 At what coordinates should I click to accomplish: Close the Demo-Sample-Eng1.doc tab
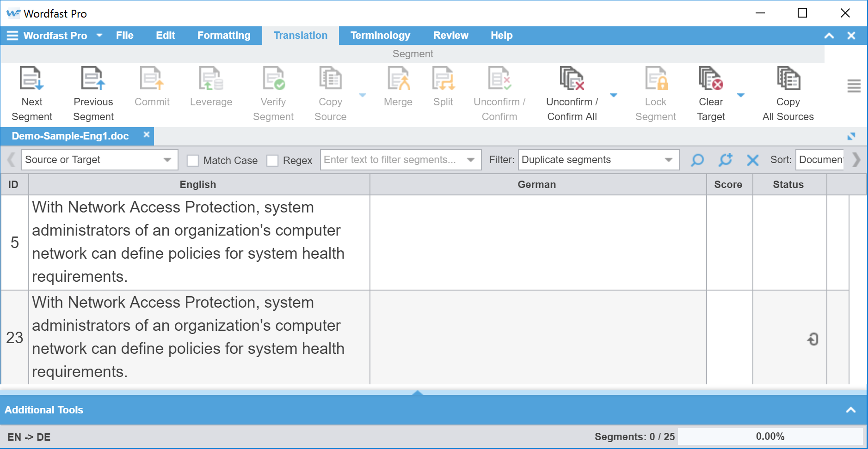click(x=147, y=134)
